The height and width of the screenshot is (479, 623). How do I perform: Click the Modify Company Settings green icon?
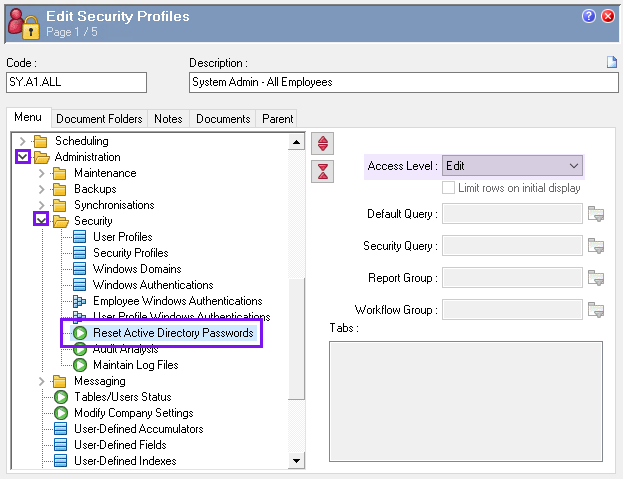(61, 413)
